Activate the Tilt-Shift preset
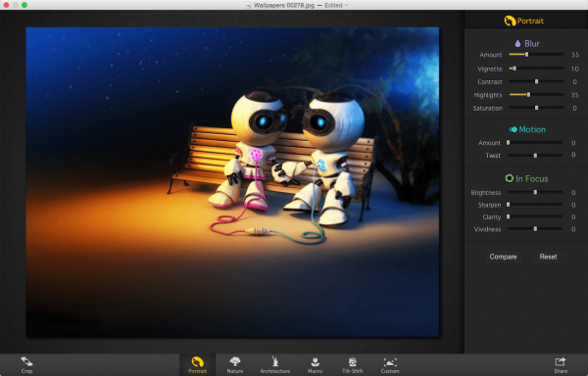 353,365
